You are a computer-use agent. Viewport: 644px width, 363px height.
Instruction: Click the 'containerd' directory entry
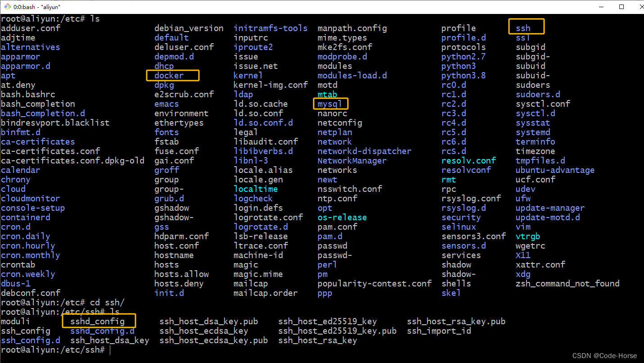tap(26, 217)
